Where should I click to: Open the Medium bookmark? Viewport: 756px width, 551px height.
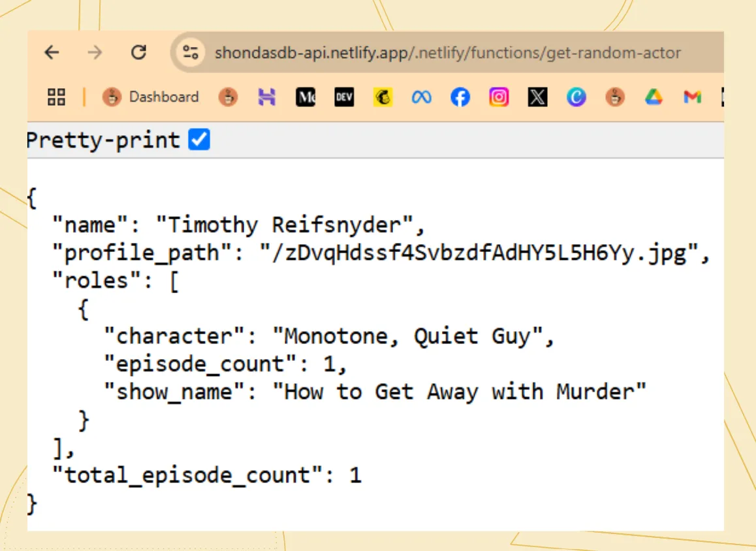[306, 97]
